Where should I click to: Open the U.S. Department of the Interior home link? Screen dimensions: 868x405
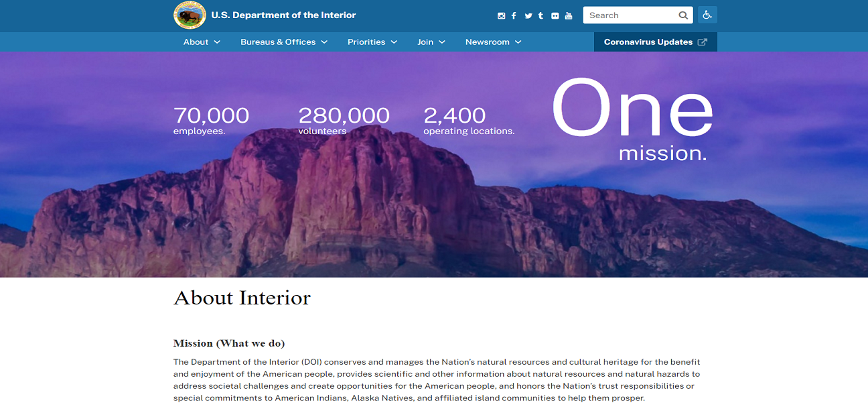(283, 15)
